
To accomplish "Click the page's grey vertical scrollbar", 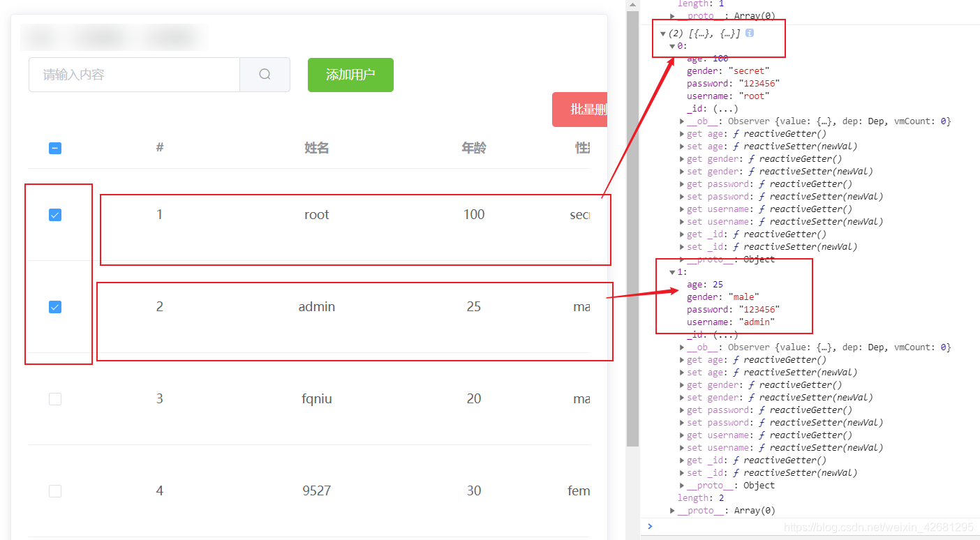I will [632, 228].
